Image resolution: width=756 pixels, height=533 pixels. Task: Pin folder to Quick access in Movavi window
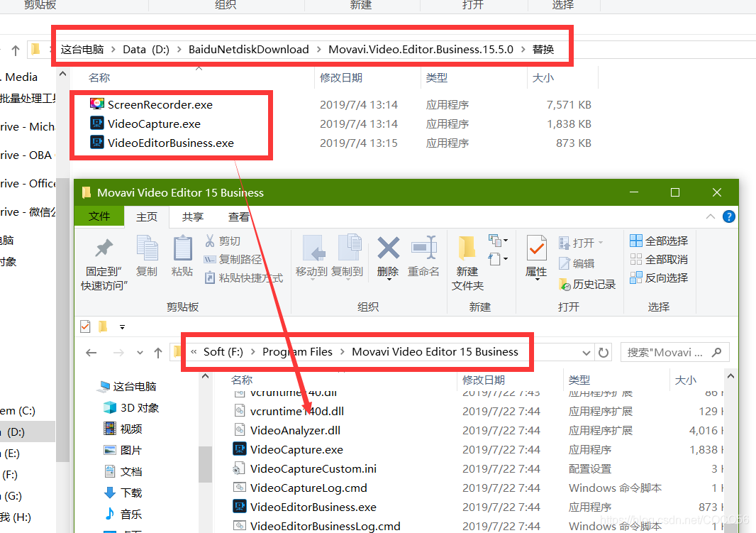point(104,264)
